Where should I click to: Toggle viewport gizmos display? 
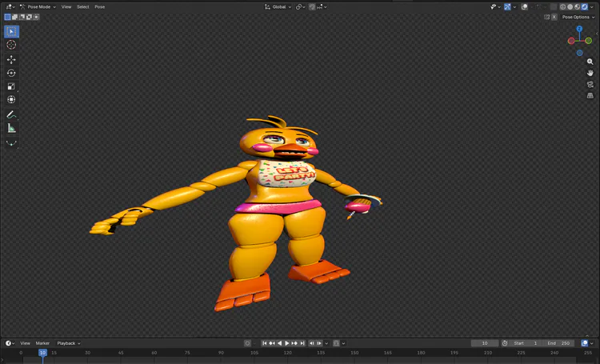[507, 7]
